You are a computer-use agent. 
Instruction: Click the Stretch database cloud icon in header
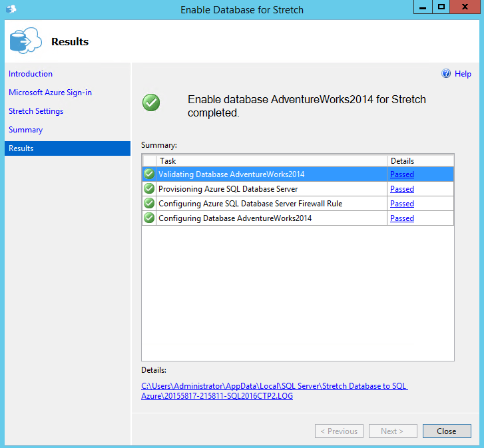pyautogui.click(x=25, y=41)
